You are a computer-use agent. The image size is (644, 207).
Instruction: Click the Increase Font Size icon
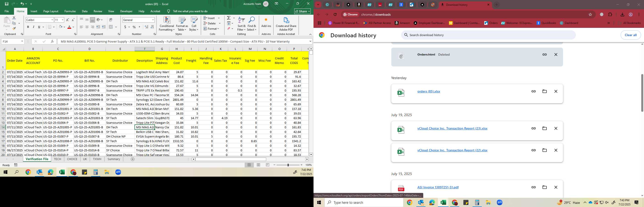[67, 20]
